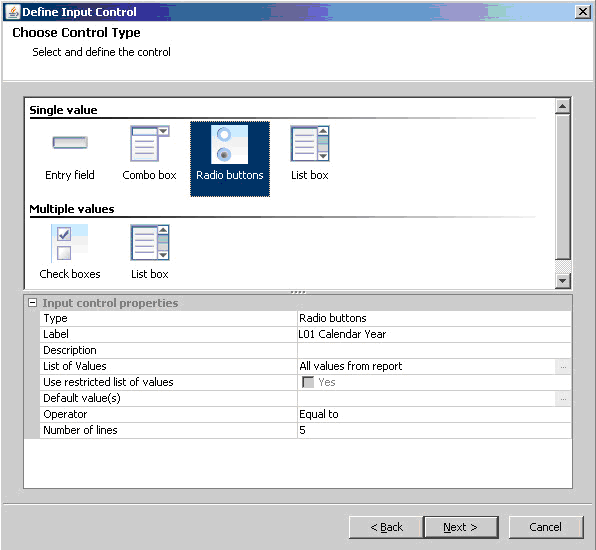Choose the Combo box control icon

[x=150, y=144]
